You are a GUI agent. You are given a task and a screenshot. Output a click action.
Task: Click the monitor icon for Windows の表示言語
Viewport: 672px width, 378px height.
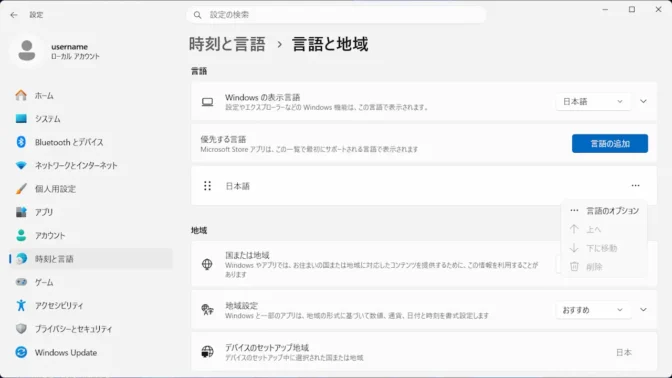point(207,102)
